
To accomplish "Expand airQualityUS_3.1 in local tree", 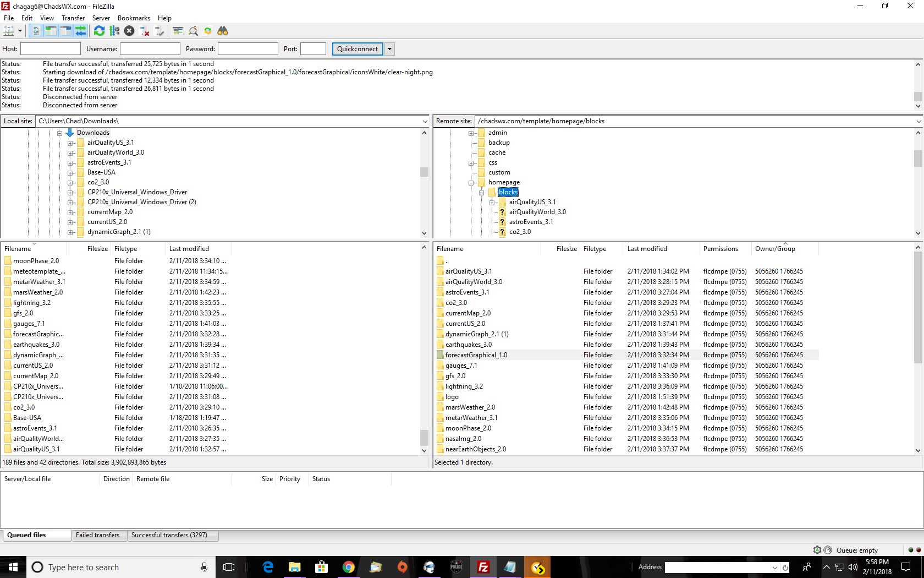I will tap(70, 143).
